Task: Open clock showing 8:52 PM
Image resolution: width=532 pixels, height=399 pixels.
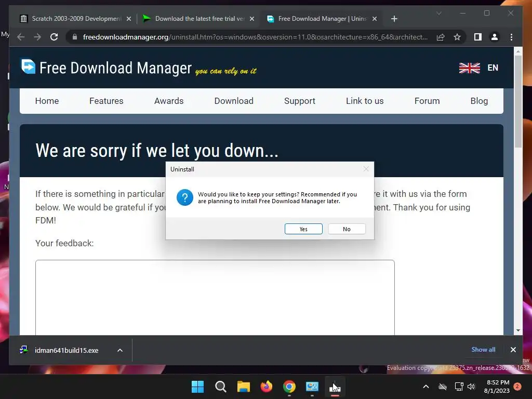Action: click(497, 387)
